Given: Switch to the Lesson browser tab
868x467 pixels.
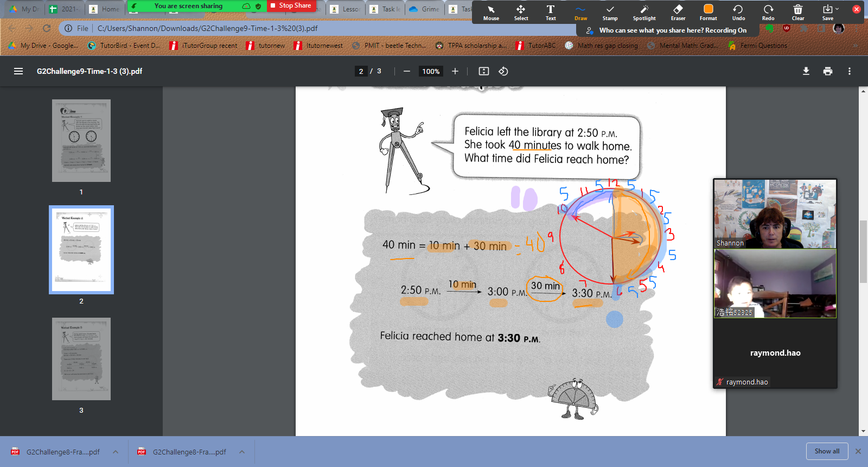Looking at the screenshot, I should click(x=344, y=9).
